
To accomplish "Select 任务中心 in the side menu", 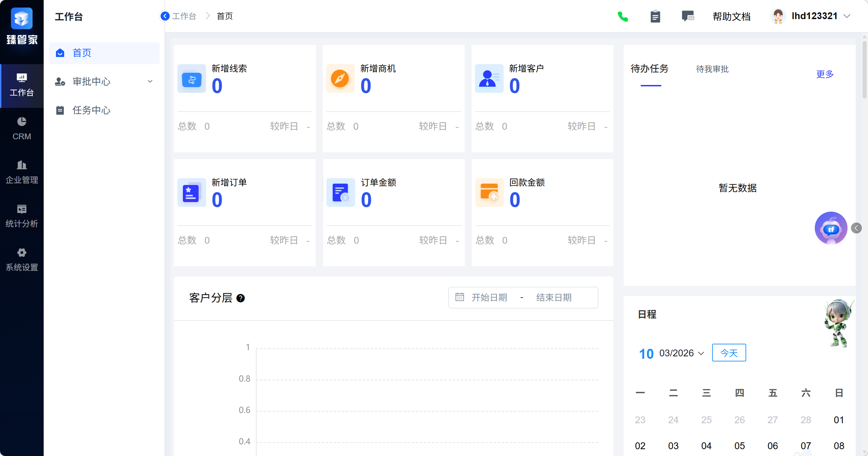I will pos(91,110).
